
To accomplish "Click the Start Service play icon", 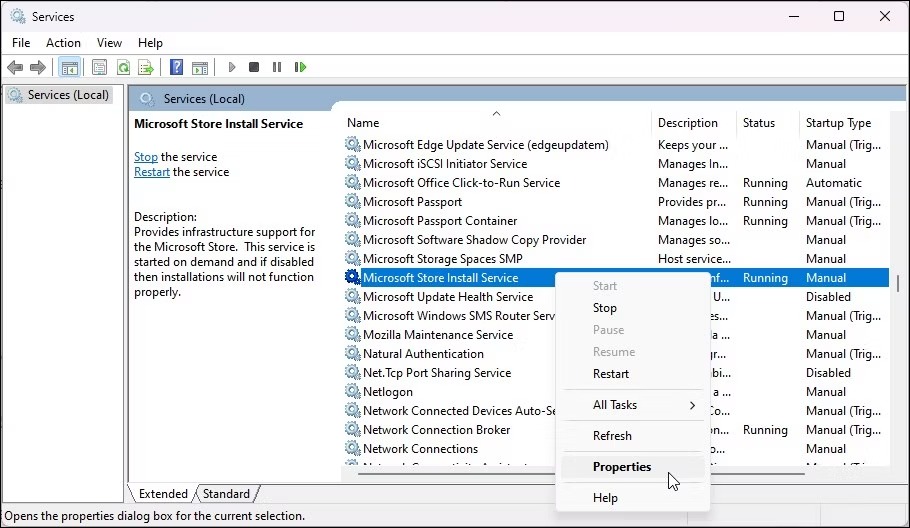I will pyautogui.click(x=232, y=67).
